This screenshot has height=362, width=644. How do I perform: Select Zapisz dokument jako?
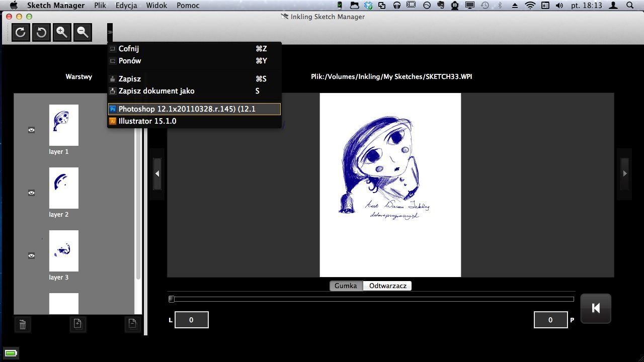pyautogui.click(x=194, y=91)
